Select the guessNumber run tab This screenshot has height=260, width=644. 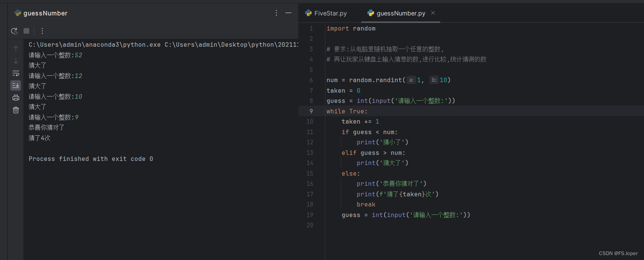point(41,13)
